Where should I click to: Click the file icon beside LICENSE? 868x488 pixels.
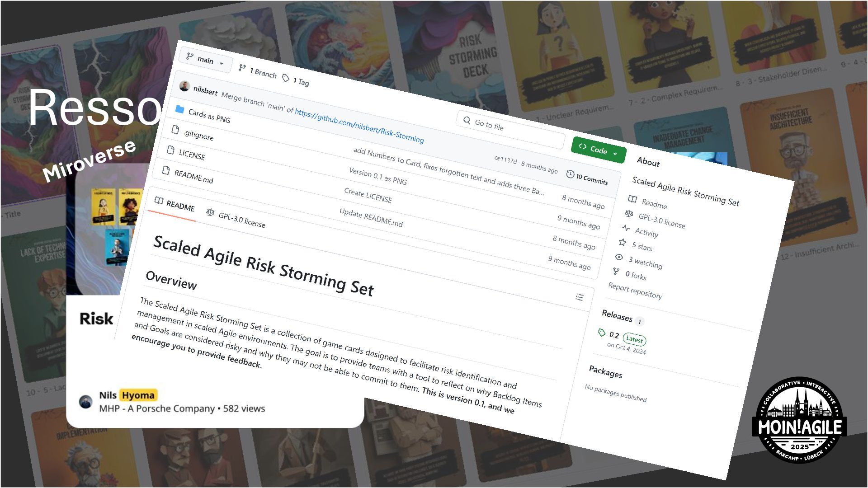[170, 150]
